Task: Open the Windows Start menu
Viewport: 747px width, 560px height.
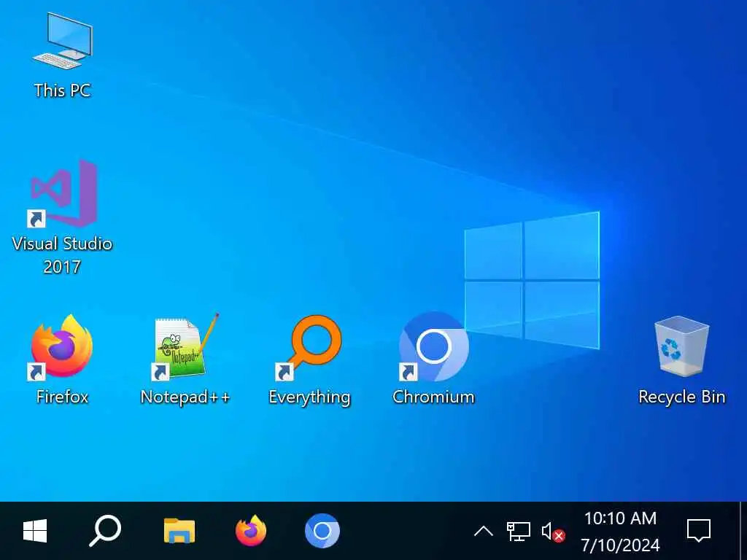Action: (x=35, y=531)
